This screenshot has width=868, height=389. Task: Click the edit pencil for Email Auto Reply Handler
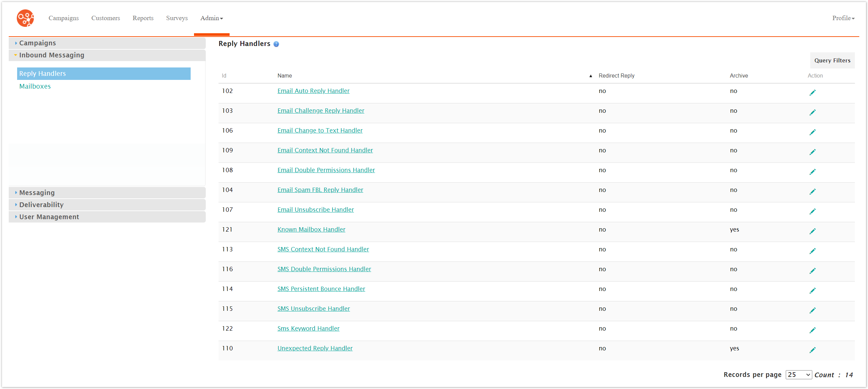[813, 93]
